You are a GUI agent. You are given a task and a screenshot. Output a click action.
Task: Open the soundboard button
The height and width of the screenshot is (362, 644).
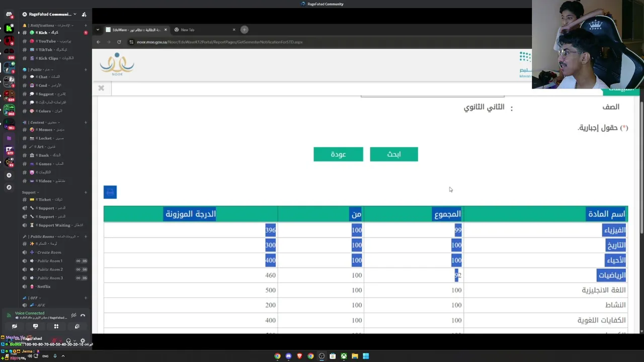[77, 326]
